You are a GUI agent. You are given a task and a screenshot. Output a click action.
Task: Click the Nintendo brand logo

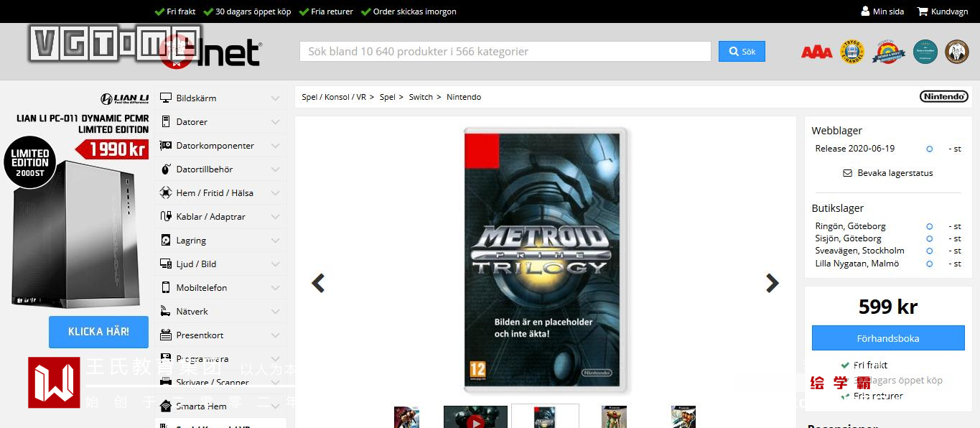(943, 97)
